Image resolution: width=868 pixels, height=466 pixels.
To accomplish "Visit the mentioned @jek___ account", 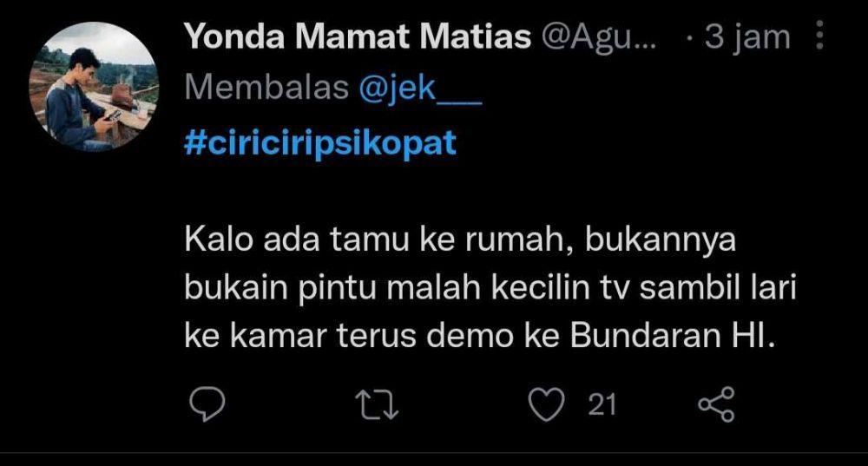I will point(420,88).
